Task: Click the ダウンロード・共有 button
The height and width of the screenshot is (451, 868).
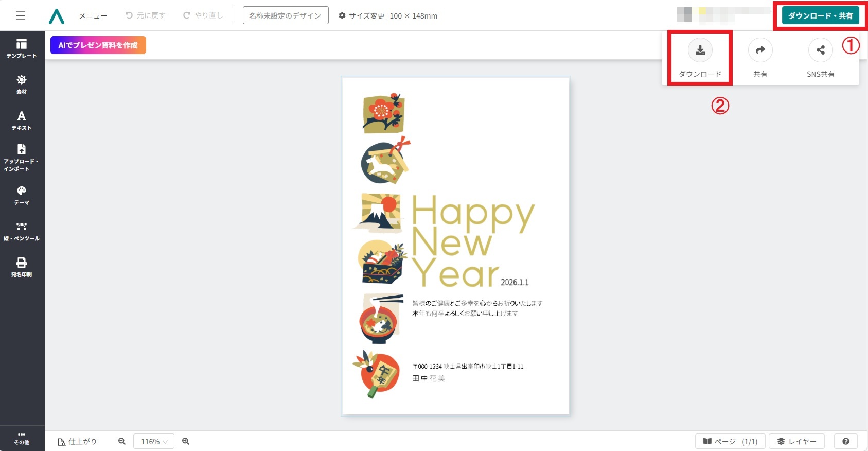Action: point(821,15)
